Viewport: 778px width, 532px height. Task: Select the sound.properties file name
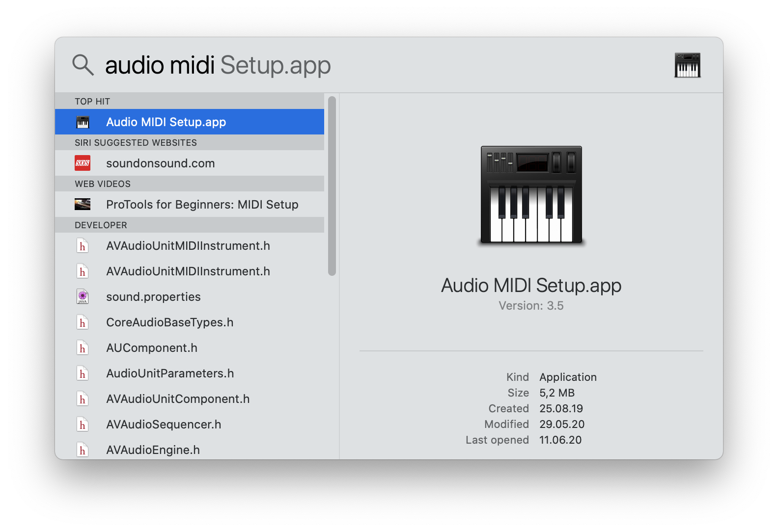(x=153, y=297)
